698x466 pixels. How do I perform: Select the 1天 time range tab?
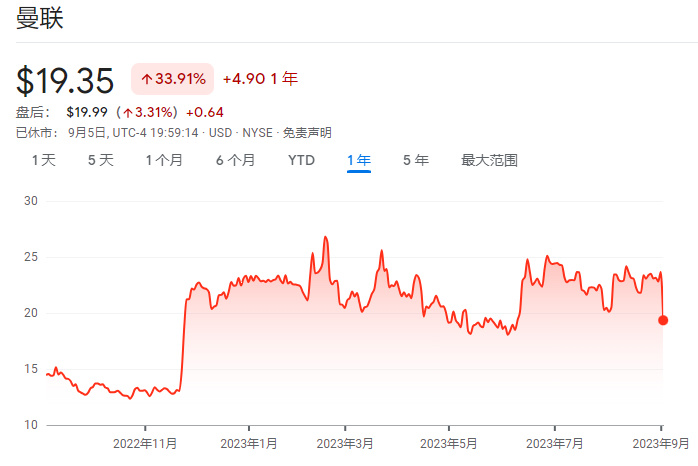44,160
